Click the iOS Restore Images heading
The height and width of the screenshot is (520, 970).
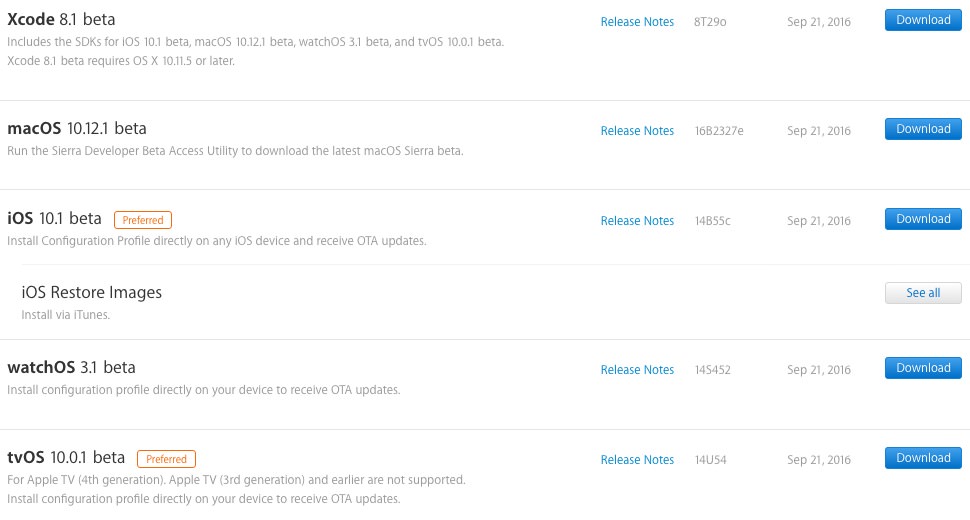pos(91,292)
